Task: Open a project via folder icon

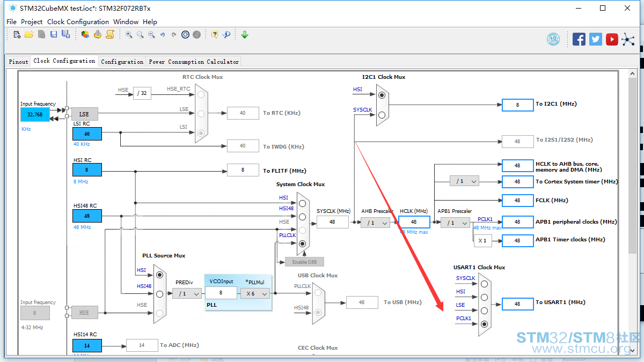Action: point(29,34)
